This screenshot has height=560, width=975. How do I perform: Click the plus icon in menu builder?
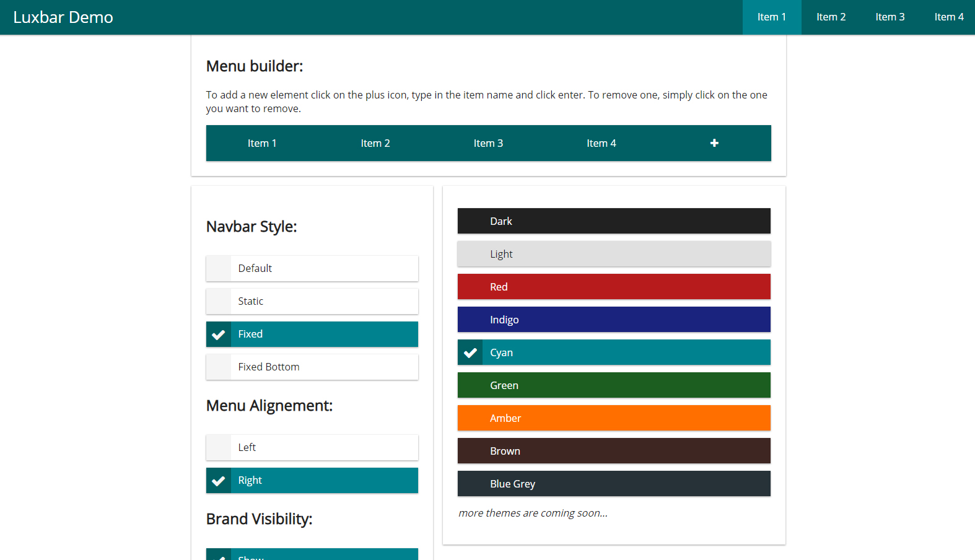point(714,143)
